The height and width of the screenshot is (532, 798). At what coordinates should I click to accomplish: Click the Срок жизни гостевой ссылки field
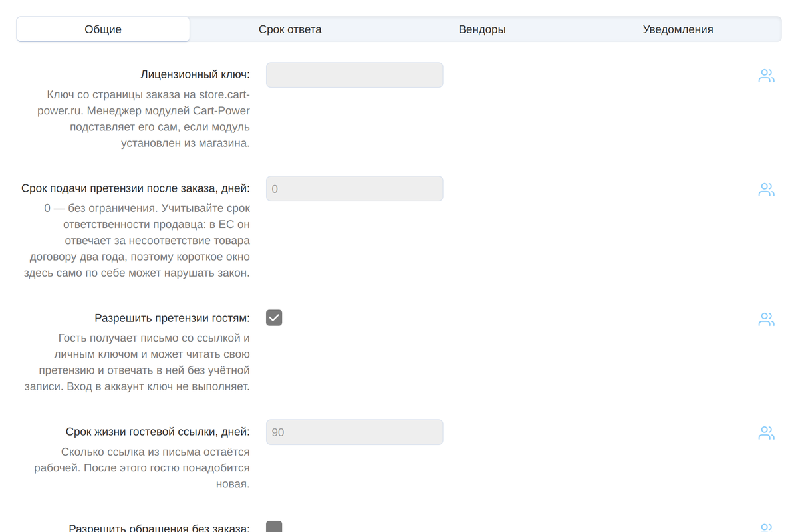[354, 432]
